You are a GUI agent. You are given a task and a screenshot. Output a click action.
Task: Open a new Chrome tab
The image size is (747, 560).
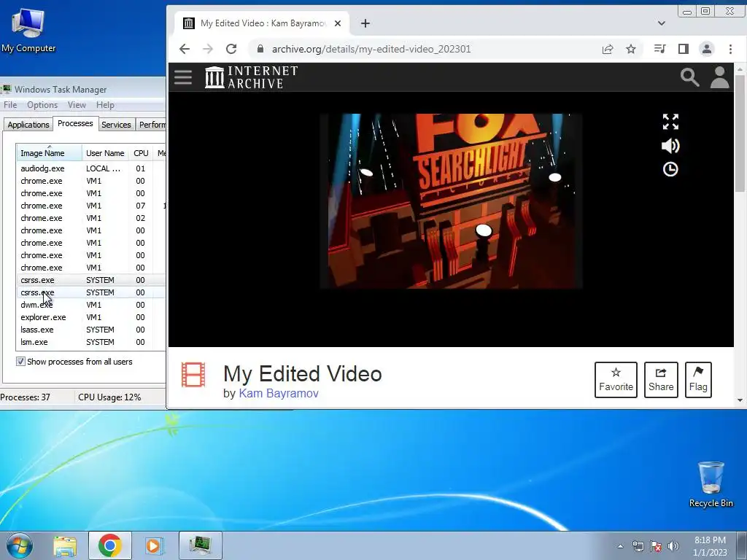(365, 23)
